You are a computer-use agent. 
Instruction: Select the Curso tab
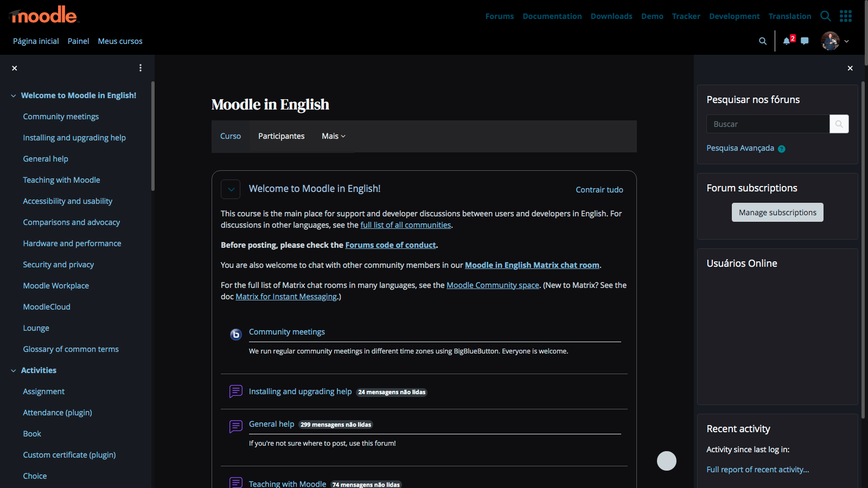coord(231,136)
